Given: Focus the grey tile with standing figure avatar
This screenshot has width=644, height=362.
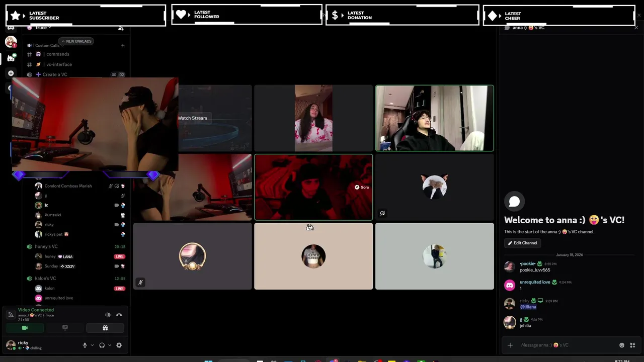Looking at the screenshot, I should click(x=435, y=256).
